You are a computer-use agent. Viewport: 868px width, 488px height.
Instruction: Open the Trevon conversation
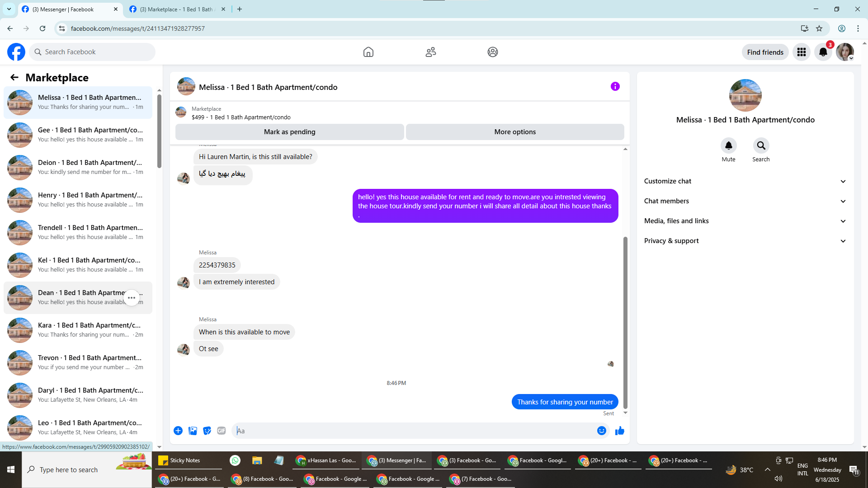click(x=78, y=363)
